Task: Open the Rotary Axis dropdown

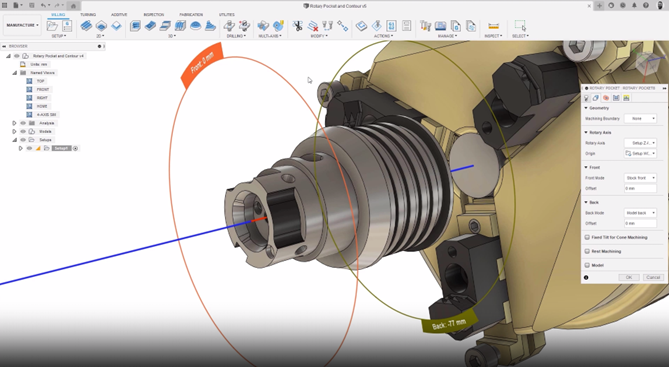Action: (640, 143)
